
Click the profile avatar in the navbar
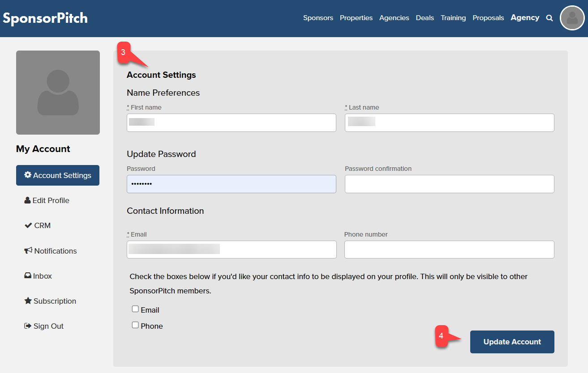pos(572,18)
